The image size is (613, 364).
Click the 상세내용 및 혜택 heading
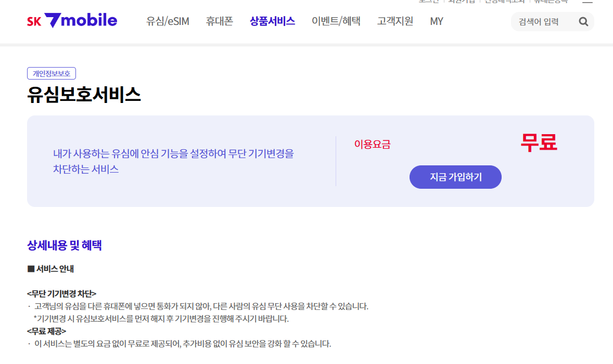tap(64, 245)
